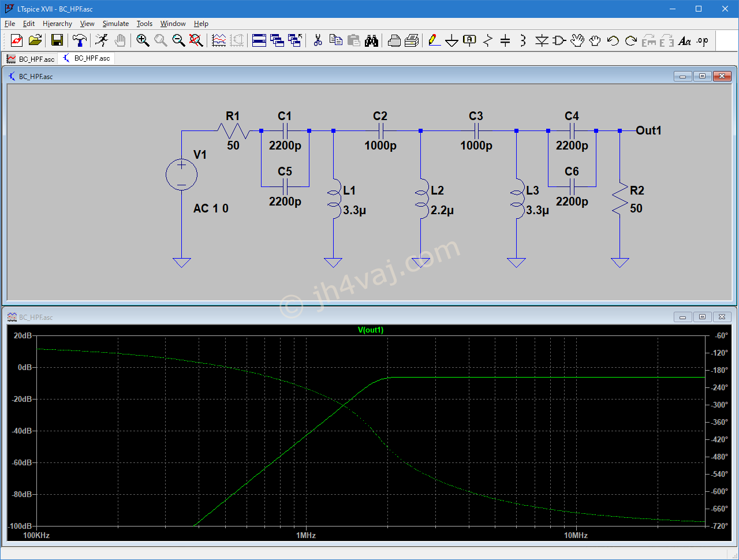This screenshot has height=560, width=739.
Task: Click the -720° phase axis label
Action: 719,527
